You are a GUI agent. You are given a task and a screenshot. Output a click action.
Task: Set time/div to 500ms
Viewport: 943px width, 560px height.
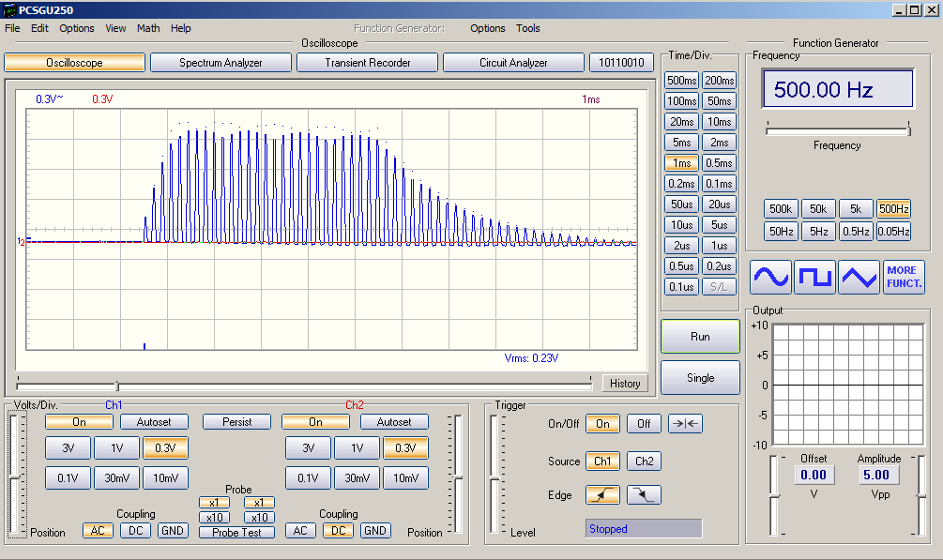[x=681, y=80]
